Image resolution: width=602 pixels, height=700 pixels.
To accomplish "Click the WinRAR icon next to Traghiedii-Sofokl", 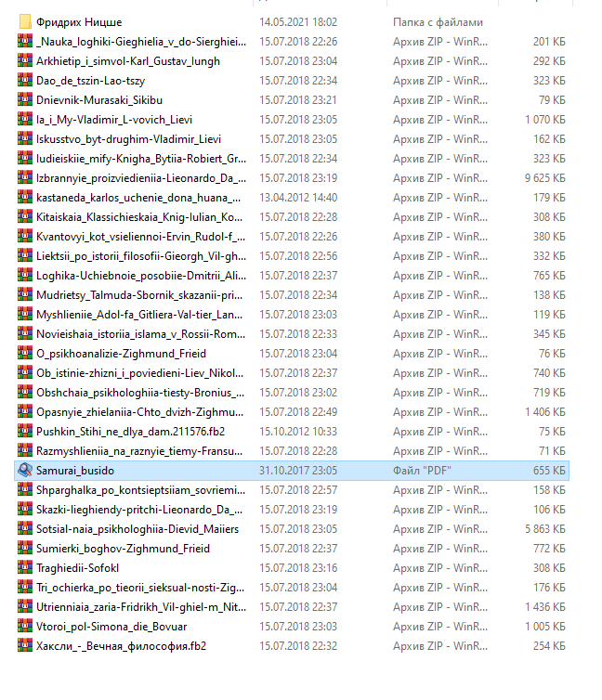I will 25,567.
